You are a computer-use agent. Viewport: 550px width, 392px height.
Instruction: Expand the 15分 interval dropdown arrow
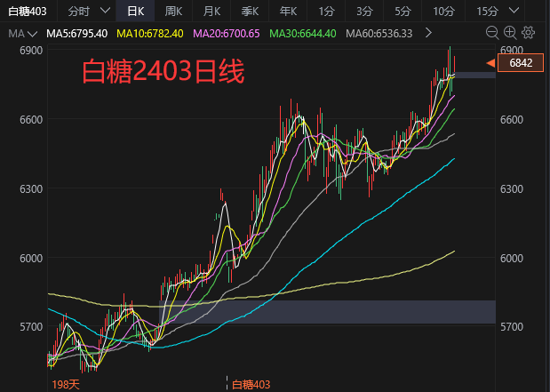click(514, 11)
